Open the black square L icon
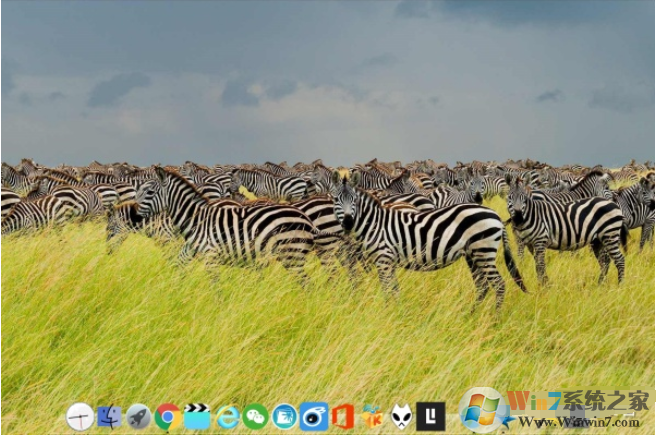The height and width of the screenshot is (436, 656). [431, 417]
